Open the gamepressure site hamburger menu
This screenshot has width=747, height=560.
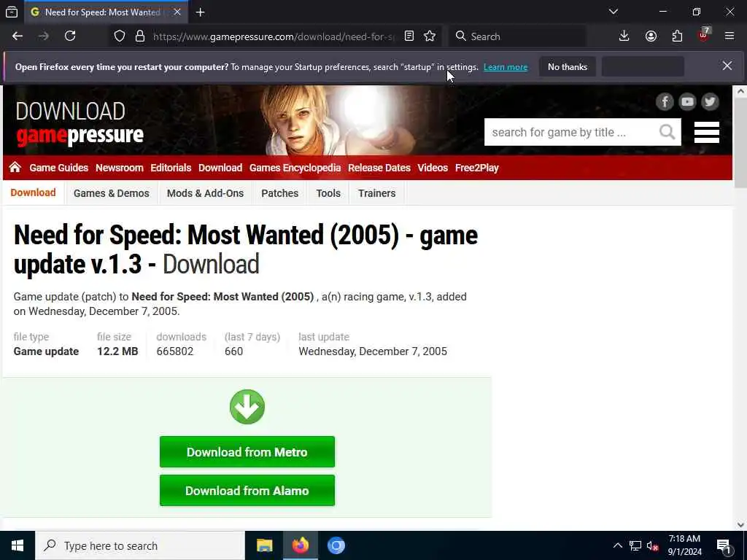pos(706,133)
